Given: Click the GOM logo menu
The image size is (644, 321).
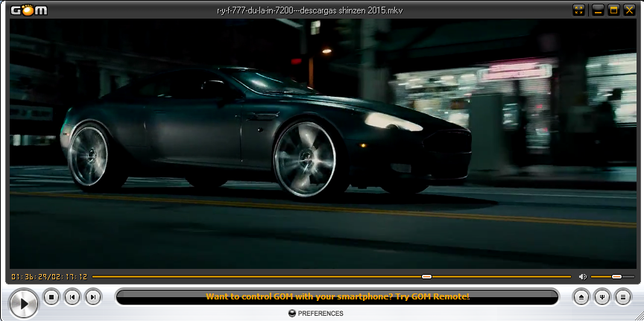Looking at the screenshot, I should point(29,10).
